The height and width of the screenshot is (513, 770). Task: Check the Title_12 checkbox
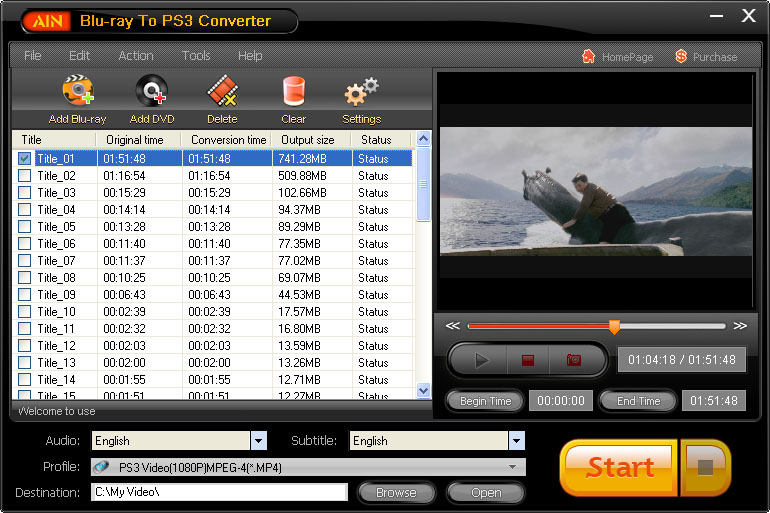point(25,346)
